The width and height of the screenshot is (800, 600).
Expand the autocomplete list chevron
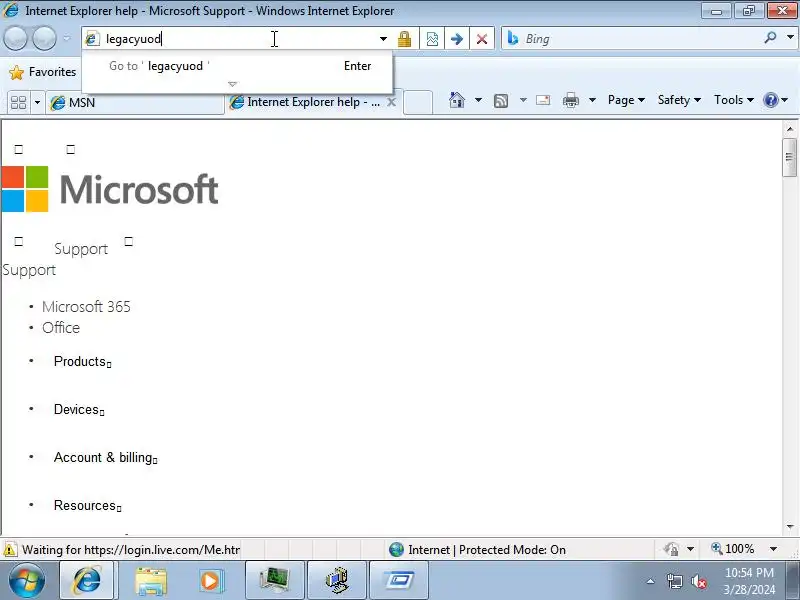pos(233,84)
